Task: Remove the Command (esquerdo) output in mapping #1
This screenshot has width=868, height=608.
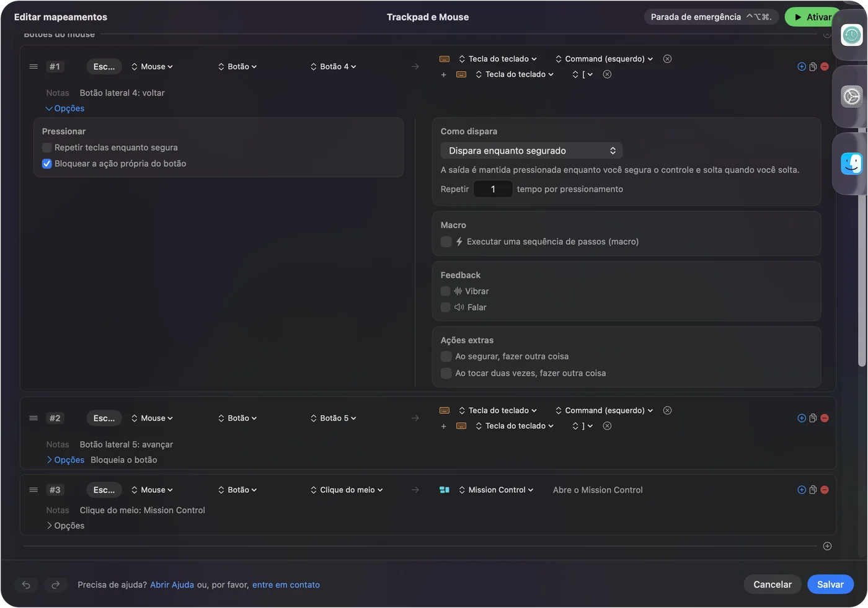Action: [667, 59]
